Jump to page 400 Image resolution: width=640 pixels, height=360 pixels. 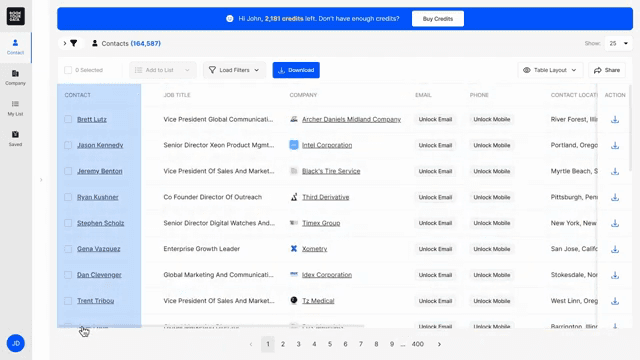pyautogui.click(x=418, y=344)
